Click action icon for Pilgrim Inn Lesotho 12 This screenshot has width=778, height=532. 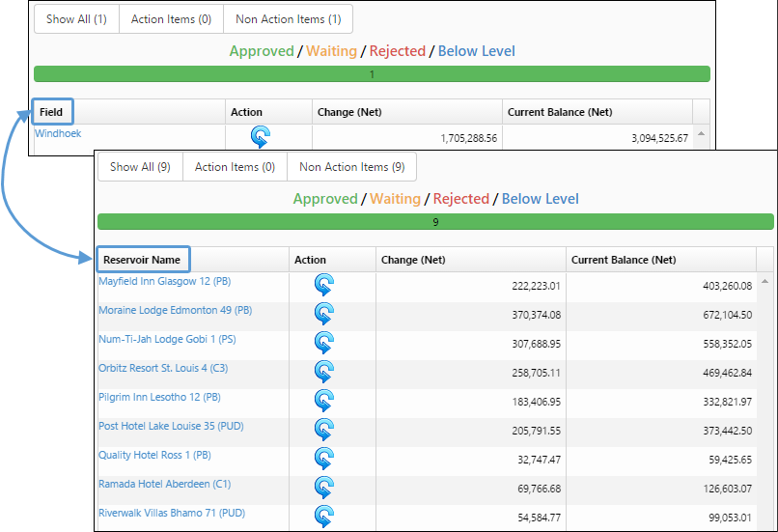(324, 401)
